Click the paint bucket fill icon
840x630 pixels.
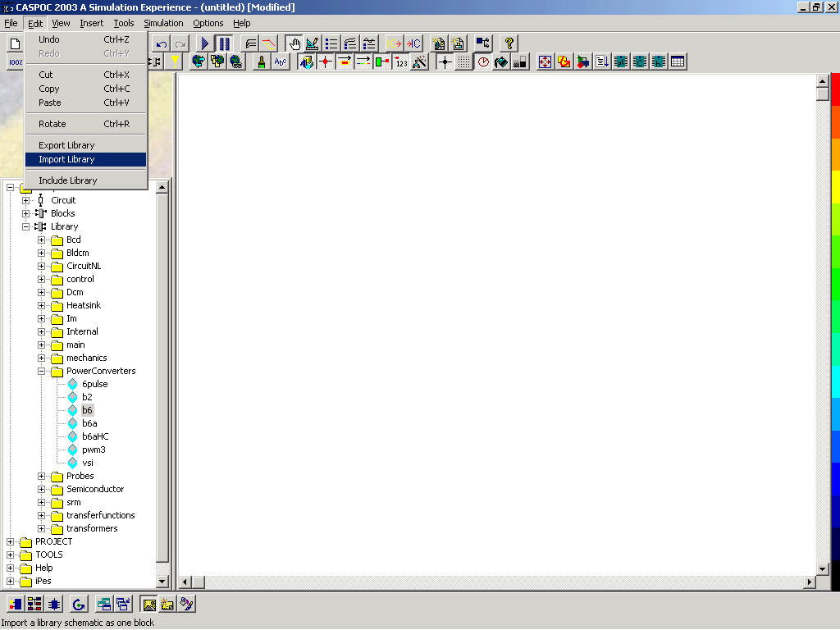tap(501, 62)
